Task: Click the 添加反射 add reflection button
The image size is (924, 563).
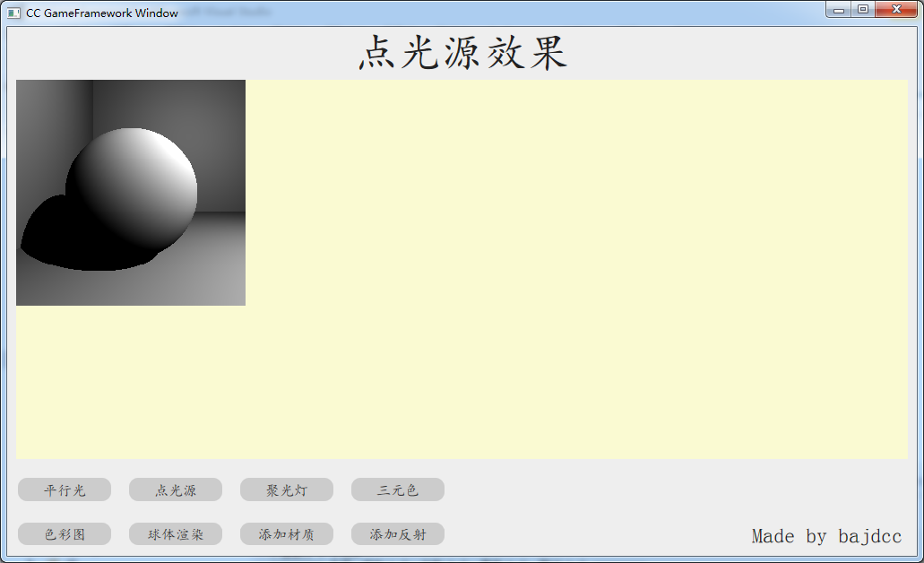Action: tap(398, 534)
